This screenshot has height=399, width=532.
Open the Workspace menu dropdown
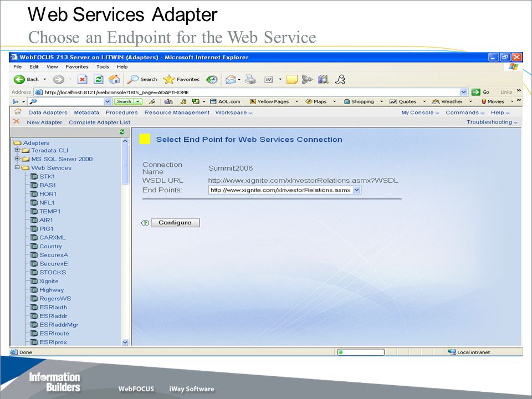[x=234, y=112]
